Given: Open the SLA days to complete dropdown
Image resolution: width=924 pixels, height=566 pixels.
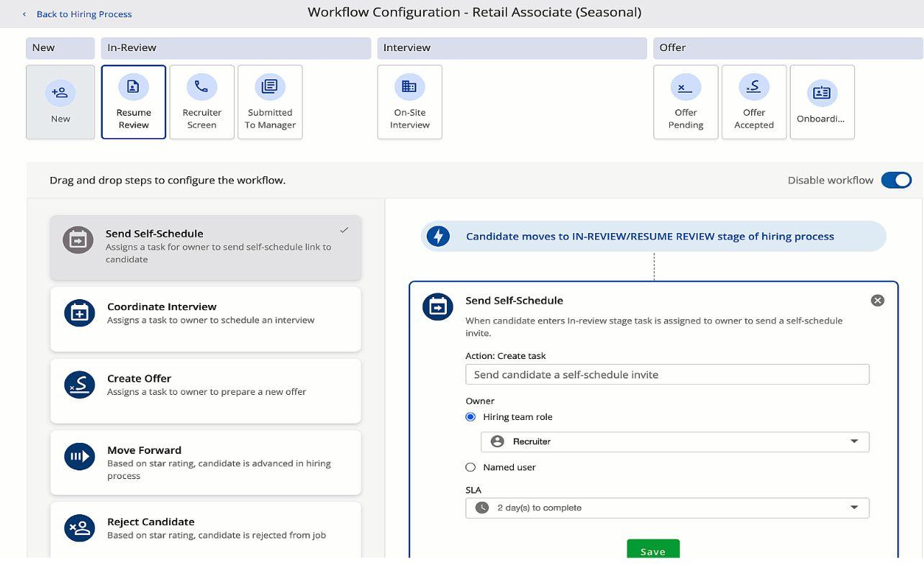Looking at the screenshot, I should pos(667,508).
